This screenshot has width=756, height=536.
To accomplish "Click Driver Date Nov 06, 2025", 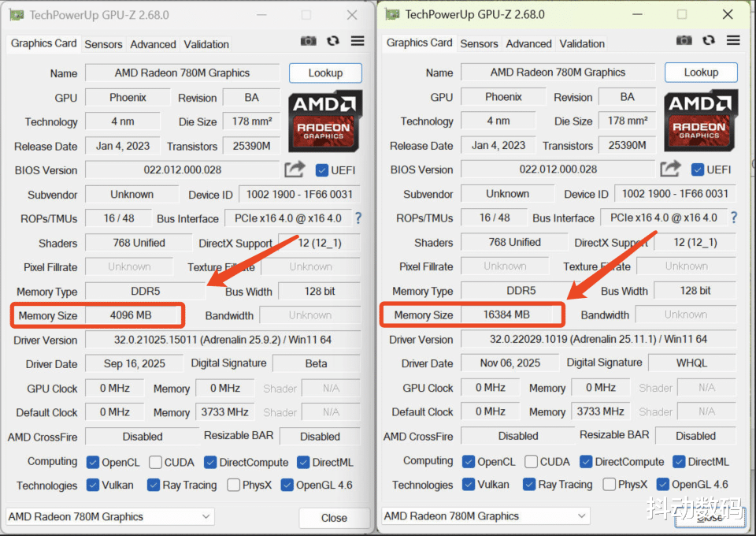I will 510,363.
